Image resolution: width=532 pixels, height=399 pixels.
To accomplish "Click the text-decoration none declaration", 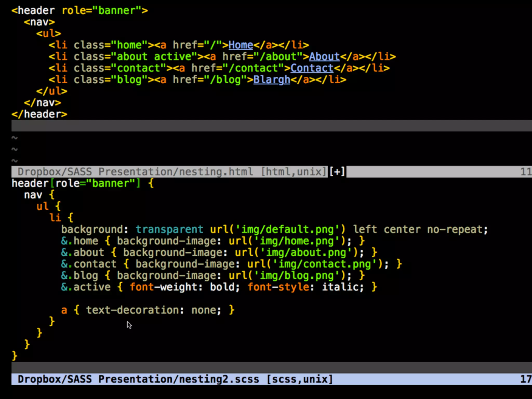I will (153, 310).
